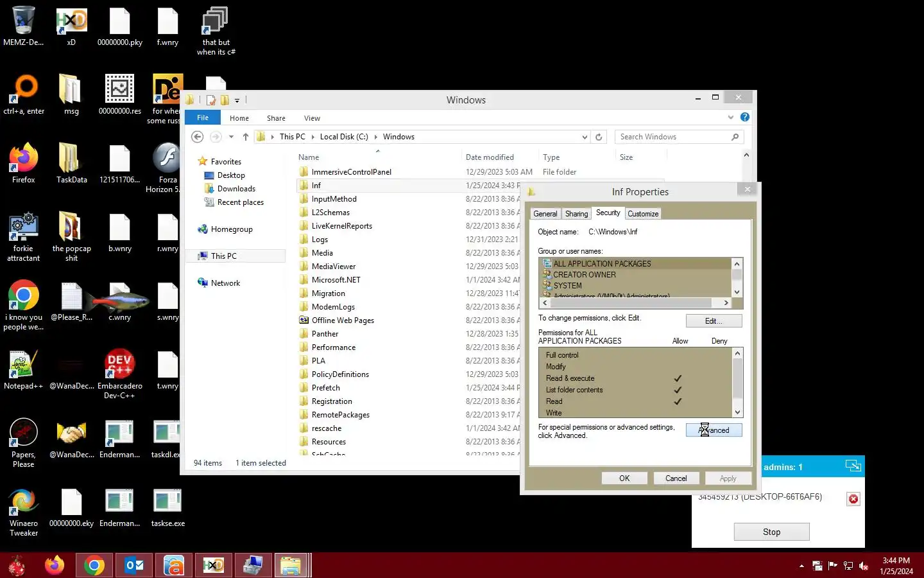This screenshot has width=924, height=578.
Task: Open the MEMZ-De... recycle bin desktop icon
Action: (x=23, y=26)
